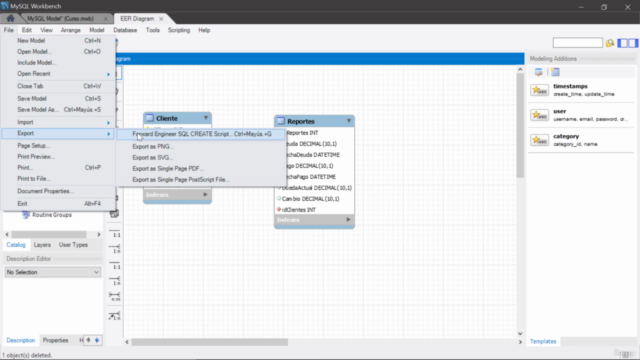This screenshot has height=360, width=640.
Task: Open Print Preview from File menu
Action: coord(58,157)
